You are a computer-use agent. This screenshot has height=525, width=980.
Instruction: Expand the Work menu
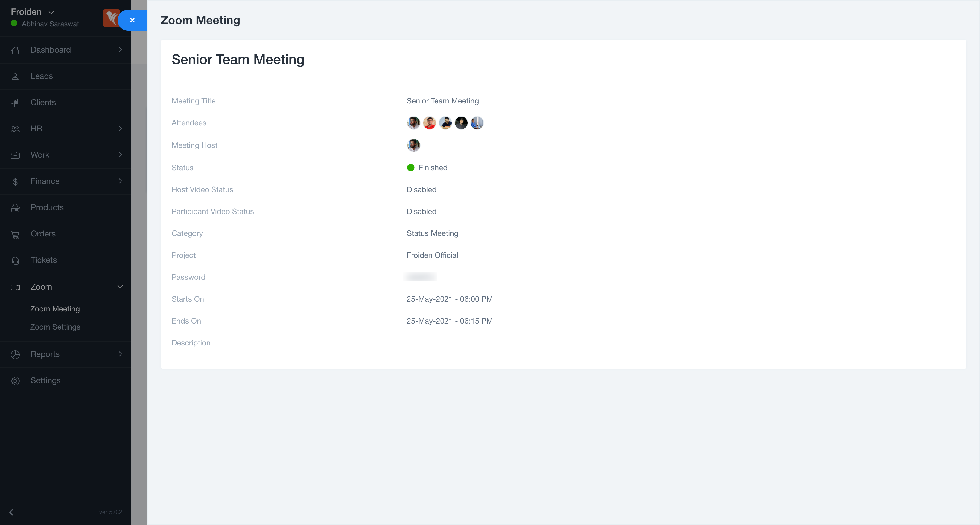[x=40, y=155]
